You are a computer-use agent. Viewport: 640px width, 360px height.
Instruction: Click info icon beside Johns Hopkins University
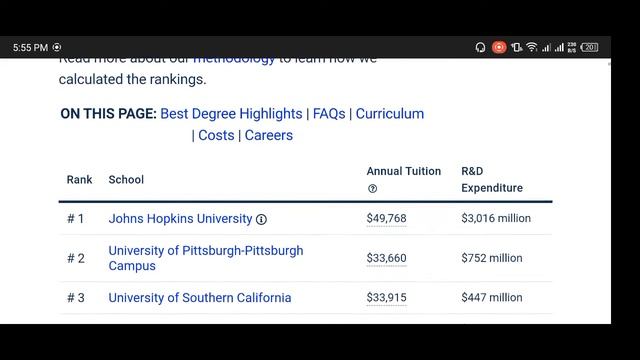point(261,220)
